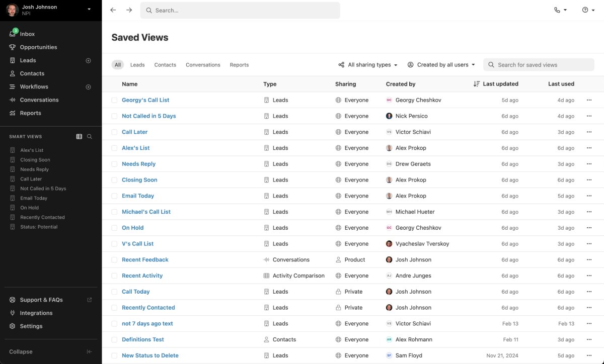The height and width of the screenshot is (364, 604).
Task: Click the Settings gear icon
Action: point(13,326)
